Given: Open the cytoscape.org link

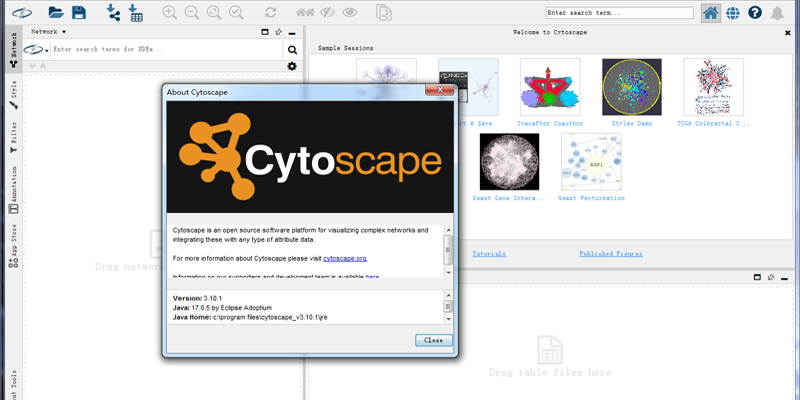Looking at the screenshot, I should tap(345, 259).
